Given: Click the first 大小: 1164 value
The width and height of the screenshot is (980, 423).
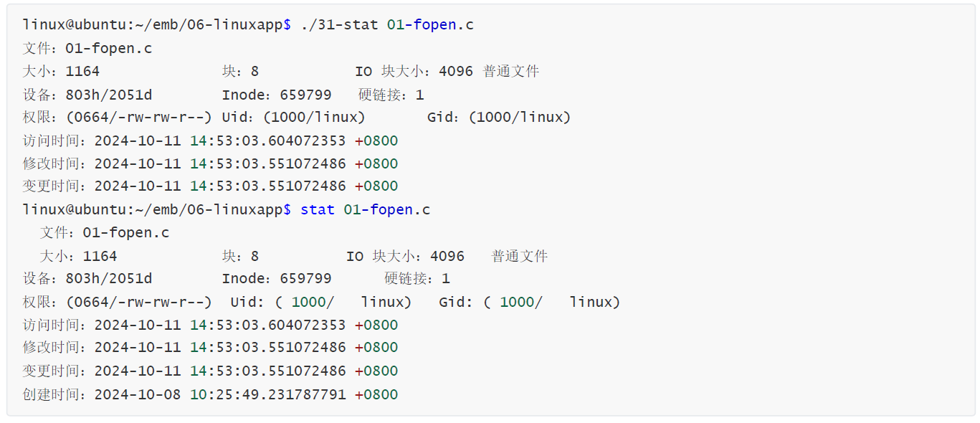Looking at the screenshot, I should (62, 72).
